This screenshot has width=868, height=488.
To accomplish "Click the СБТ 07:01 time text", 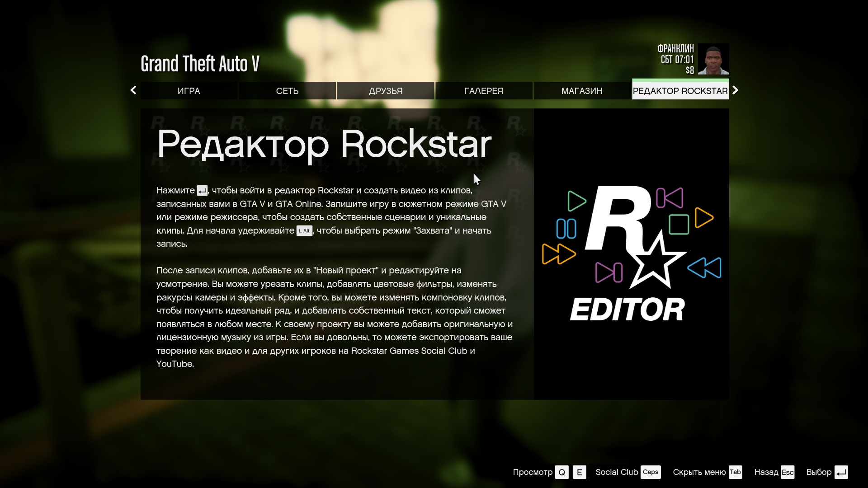I will click(x=677, y=60).
